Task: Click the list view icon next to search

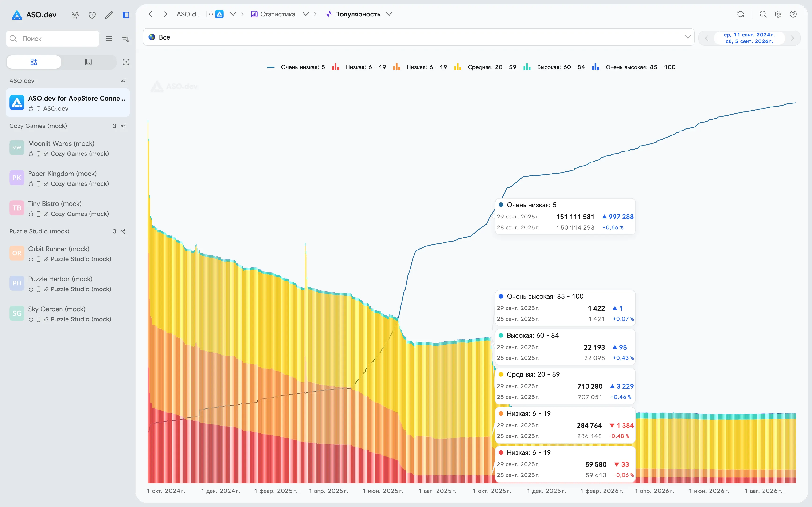Action: tap(109, 39)
